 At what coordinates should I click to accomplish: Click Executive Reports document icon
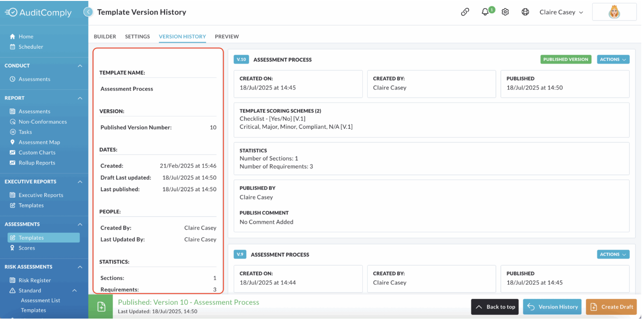[x=13, y=195]
